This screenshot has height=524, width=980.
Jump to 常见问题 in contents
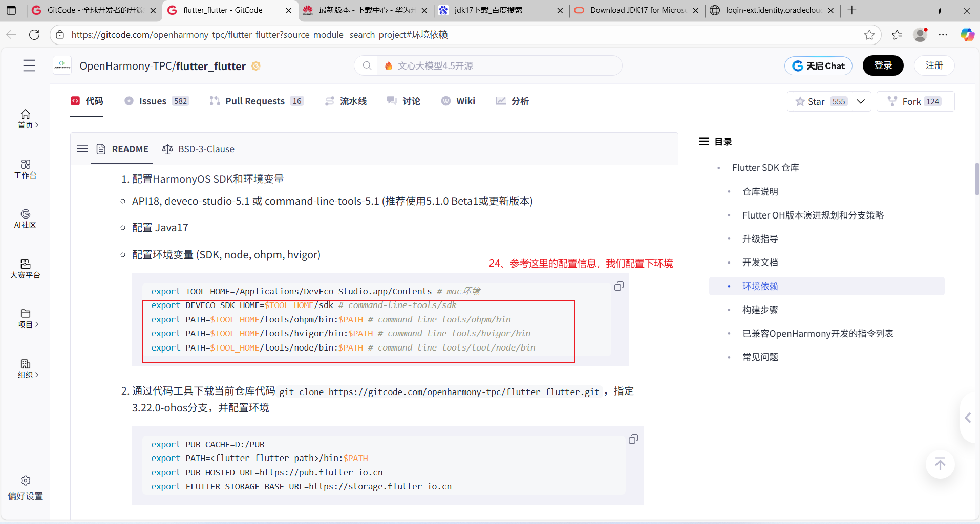coord(760,357)
